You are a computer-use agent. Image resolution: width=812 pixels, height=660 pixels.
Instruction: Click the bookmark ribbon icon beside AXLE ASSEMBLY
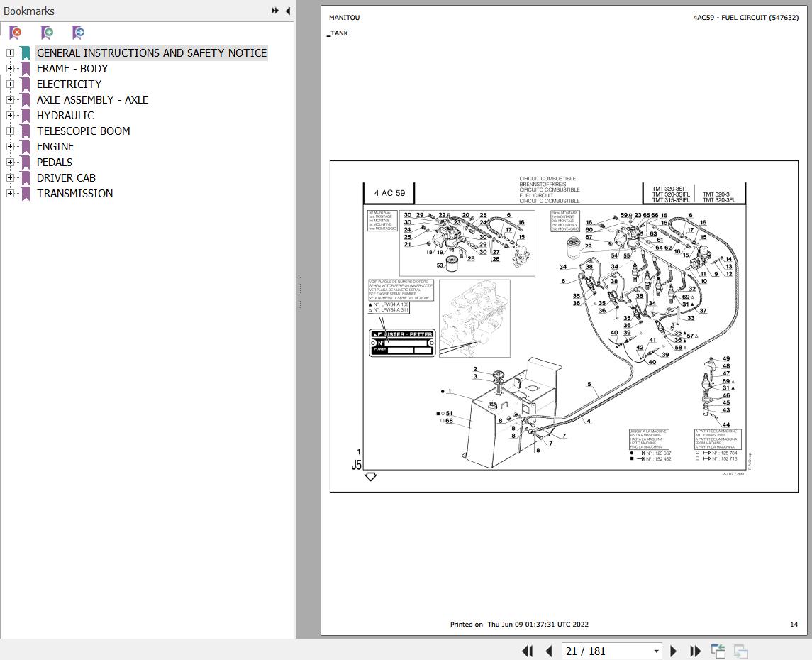(x=26, y=100)
